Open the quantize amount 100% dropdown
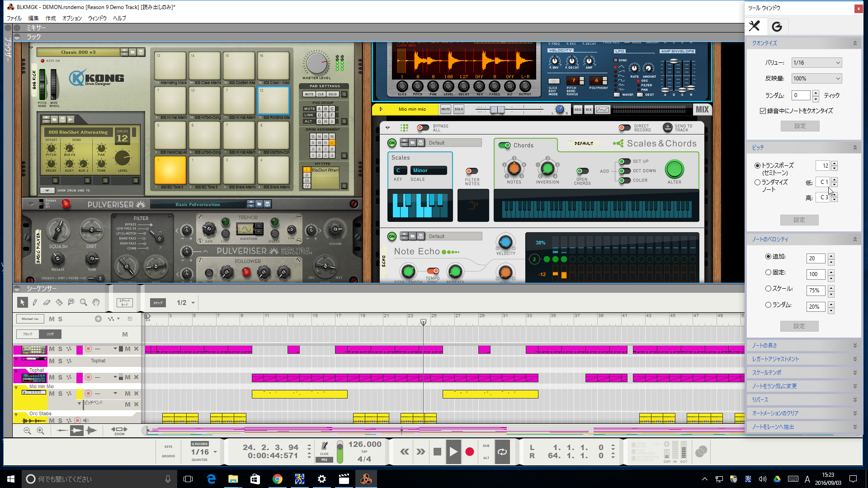This screenshot has width=868, height=488. pos(816,79)
